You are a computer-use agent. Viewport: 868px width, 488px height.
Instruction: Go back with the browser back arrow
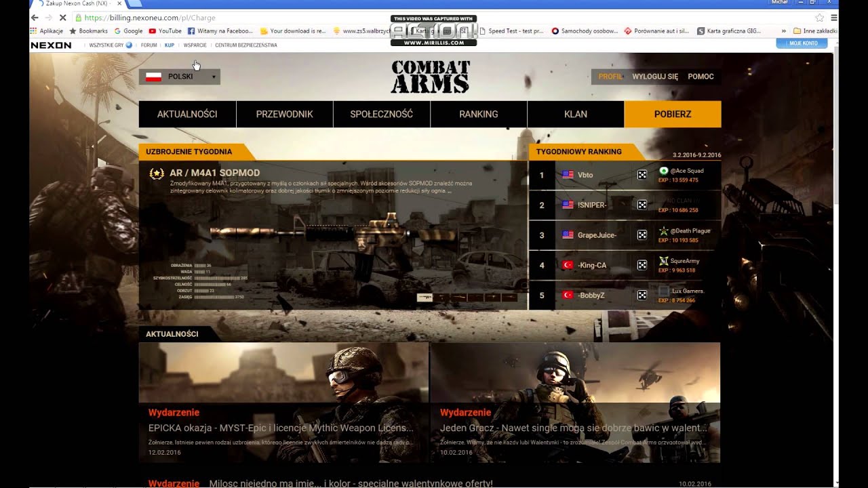tap(35, 18)
